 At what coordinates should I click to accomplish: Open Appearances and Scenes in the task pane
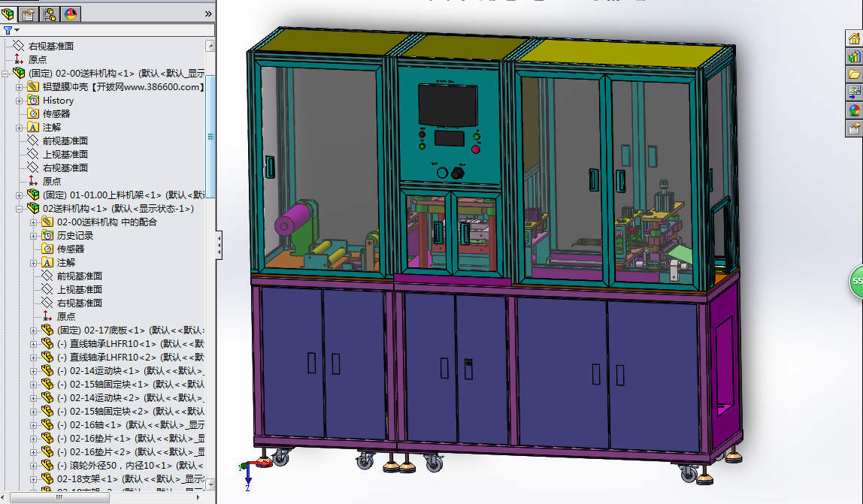pos(854,110)
